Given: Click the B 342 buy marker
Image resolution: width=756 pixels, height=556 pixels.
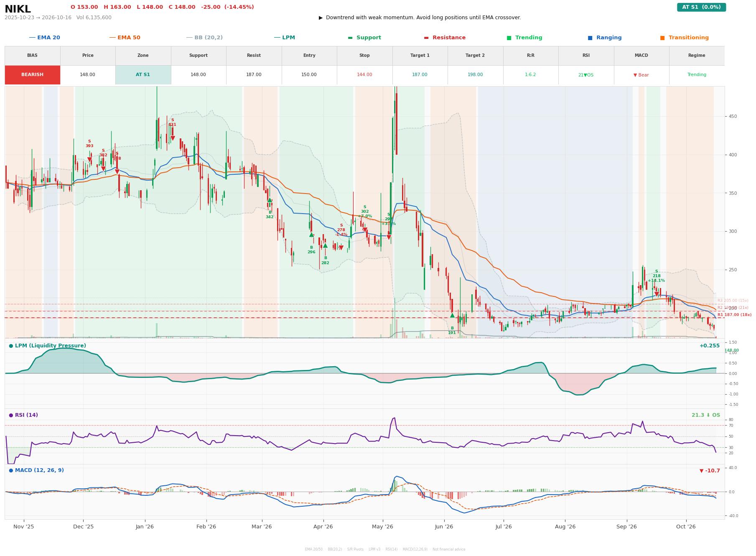Looking at the screenshot, I should click(x=270, y=200).
